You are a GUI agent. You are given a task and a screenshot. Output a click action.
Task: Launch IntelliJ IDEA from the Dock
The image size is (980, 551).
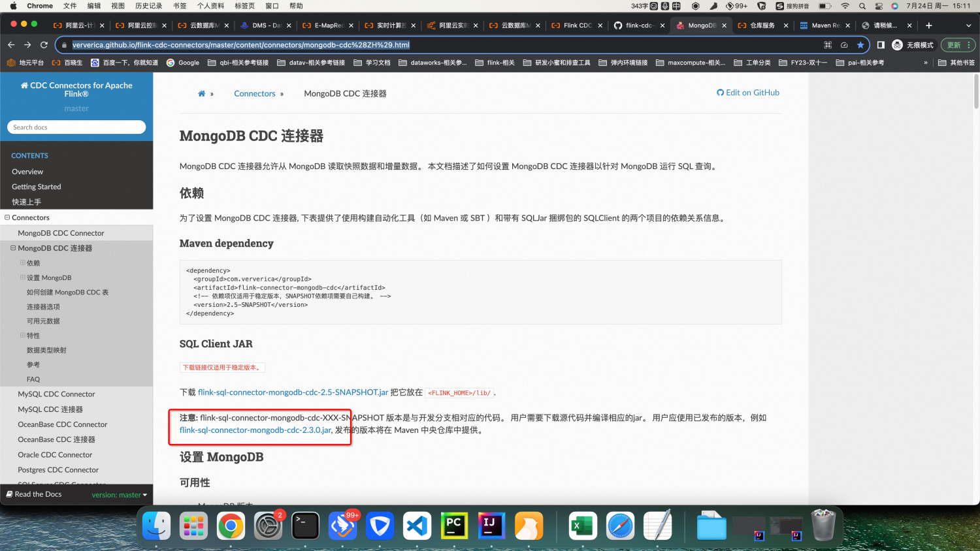(491, 526)
